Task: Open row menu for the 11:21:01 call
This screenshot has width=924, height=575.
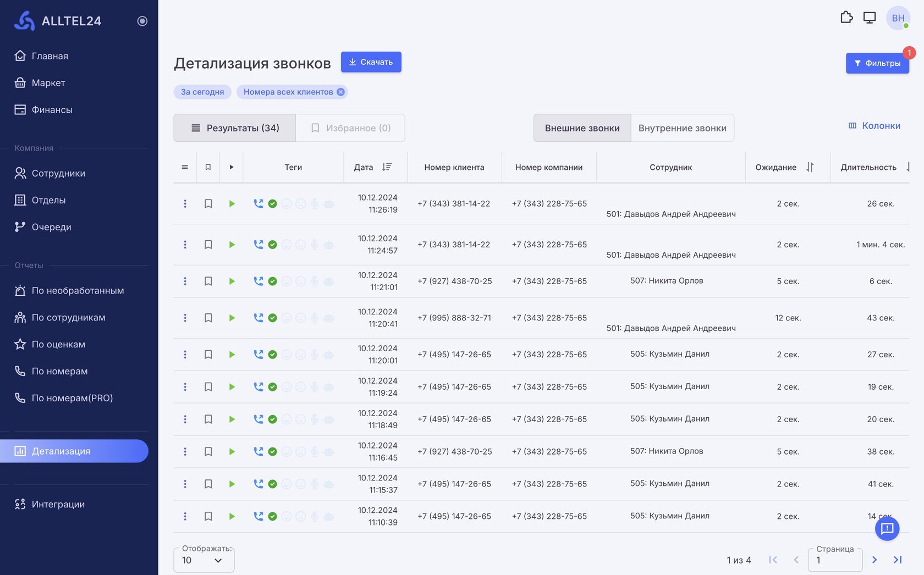Action: tap(185, 281)
